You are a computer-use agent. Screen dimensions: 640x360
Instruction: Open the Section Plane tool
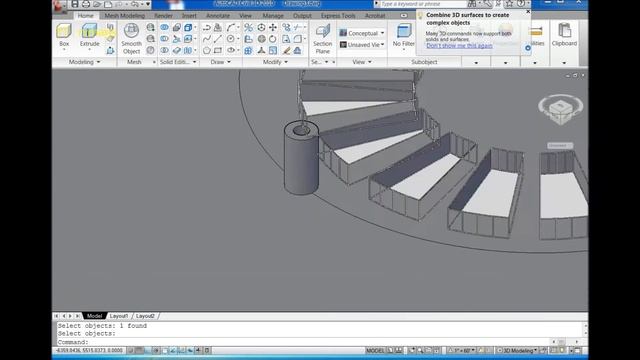(x=322, y=39)
